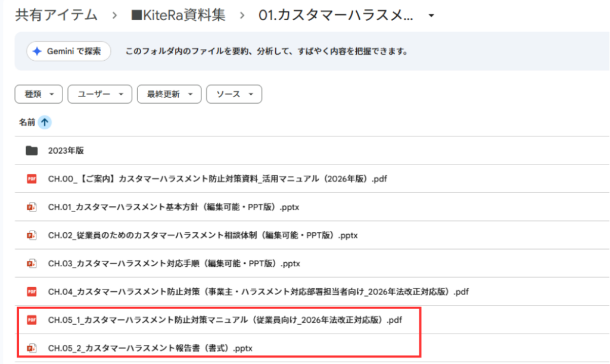Go to ■KiteRa資料集 breadcrumb folder
This screenshot has width=610, height=364.
pos(178,16)
